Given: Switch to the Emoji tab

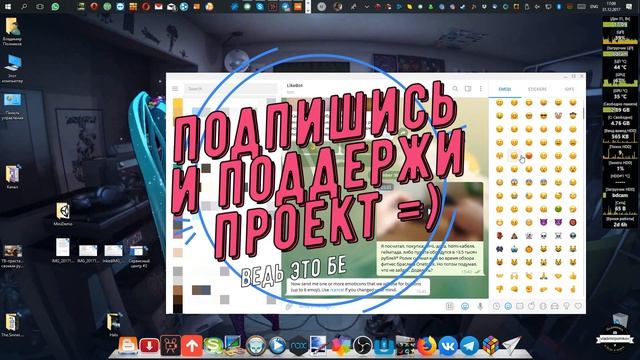Looking at the screenshot, I should [505, 89].
